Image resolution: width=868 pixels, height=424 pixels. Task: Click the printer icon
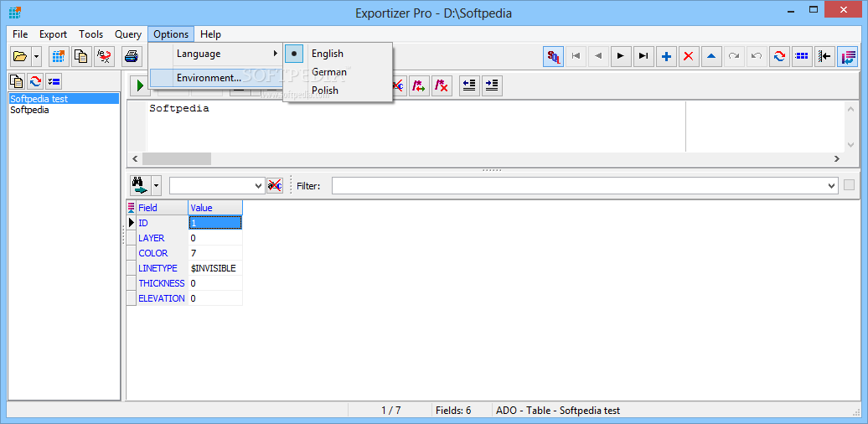132,56
